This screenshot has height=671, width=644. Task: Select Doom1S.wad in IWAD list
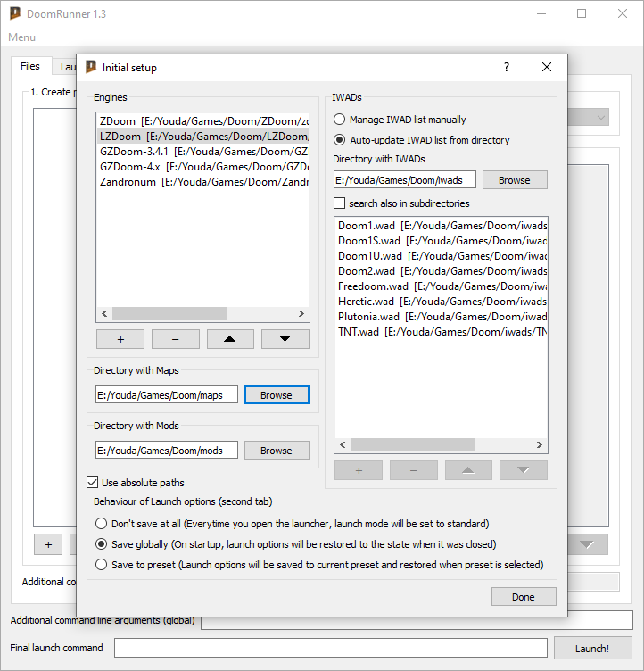pyautogui.click(x=442, y=241)
